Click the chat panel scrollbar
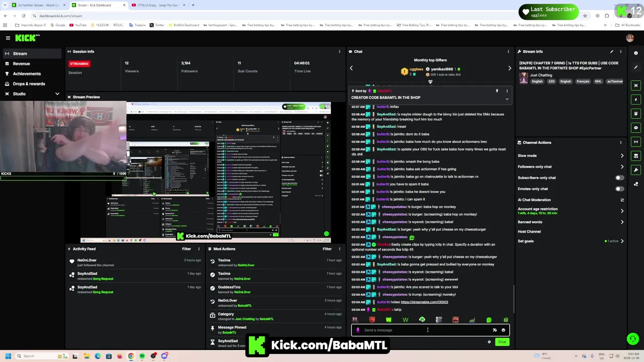Image resolution: width=644 pixels, height=362 pixels. [x=513, y=299]
